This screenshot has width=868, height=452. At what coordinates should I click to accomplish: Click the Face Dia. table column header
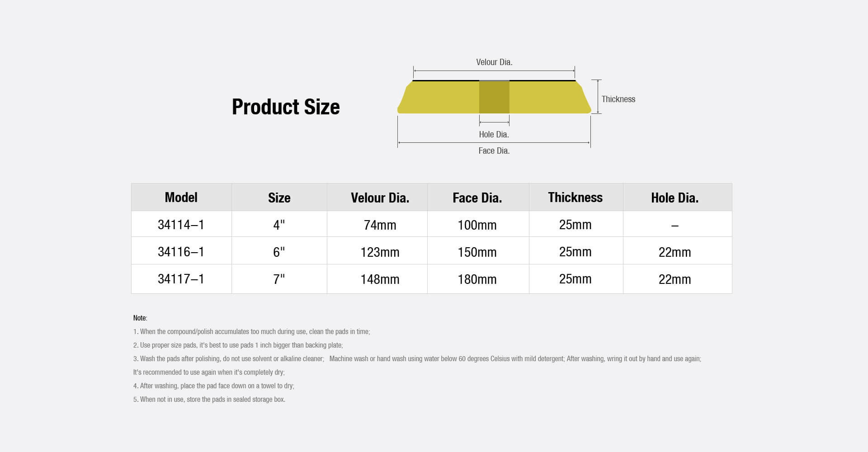[x=477, y=198]
